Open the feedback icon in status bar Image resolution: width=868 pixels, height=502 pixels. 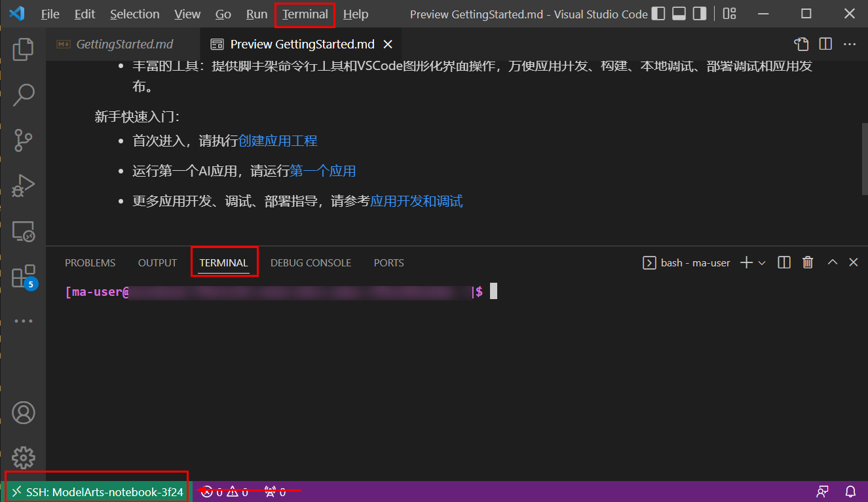822,492
